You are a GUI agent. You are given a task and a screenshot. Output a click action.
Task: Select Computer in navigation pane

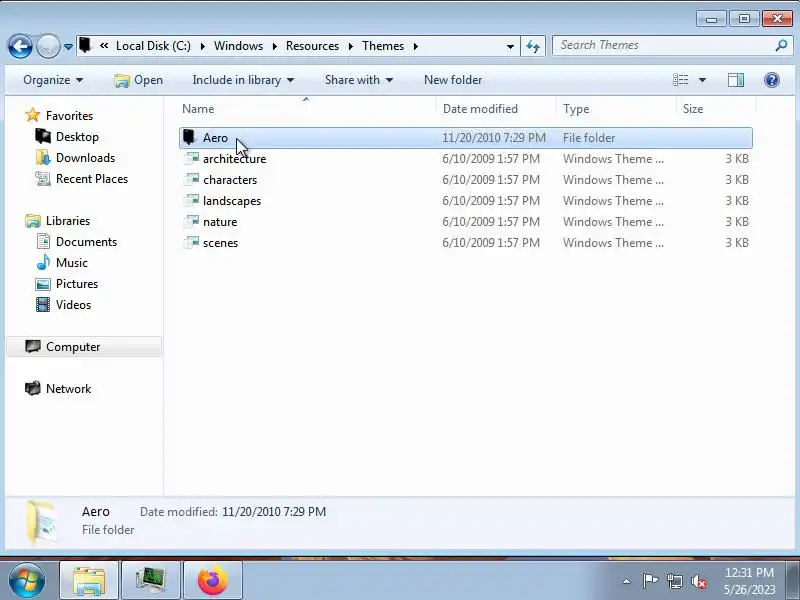(x=84, y=346)
